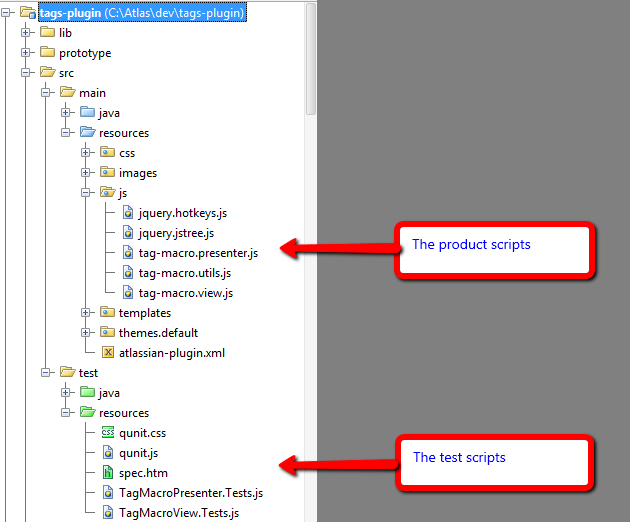Click the green test java folder icon
630x522 pixels.
(x=87, y=392)
